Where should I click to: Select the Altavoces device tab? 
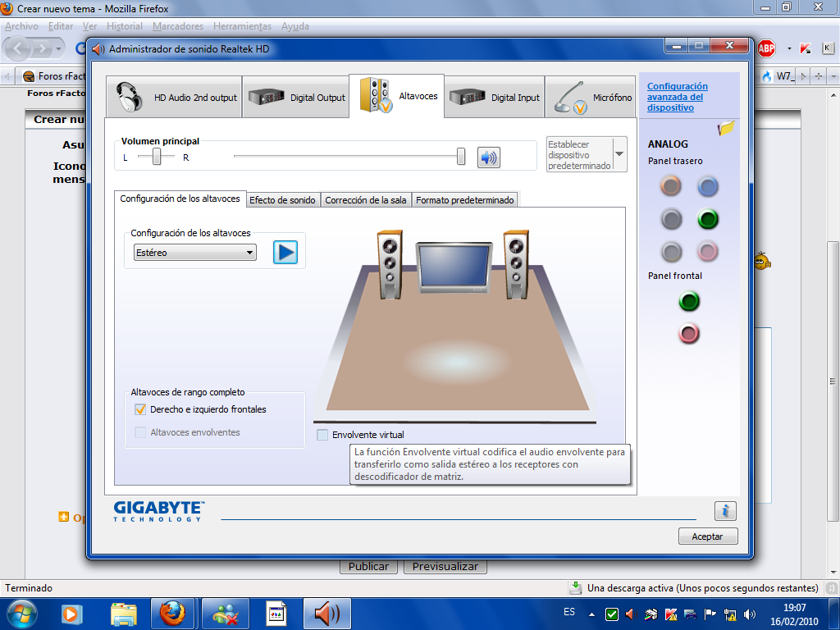[x=396, y=95]
